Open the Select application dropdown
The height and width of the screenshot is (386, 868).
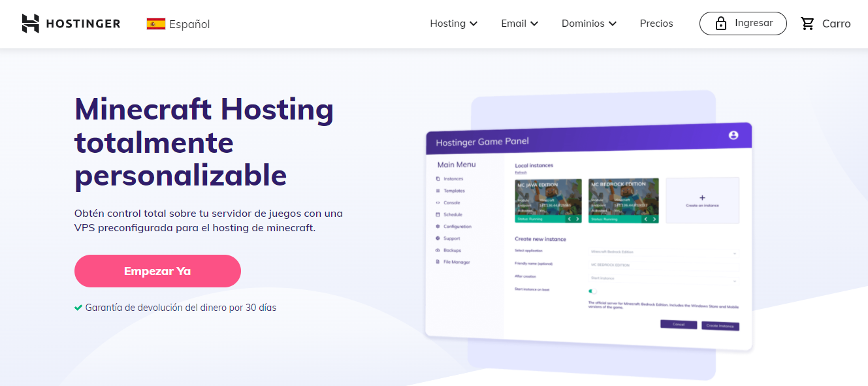[x=663, y=252]
